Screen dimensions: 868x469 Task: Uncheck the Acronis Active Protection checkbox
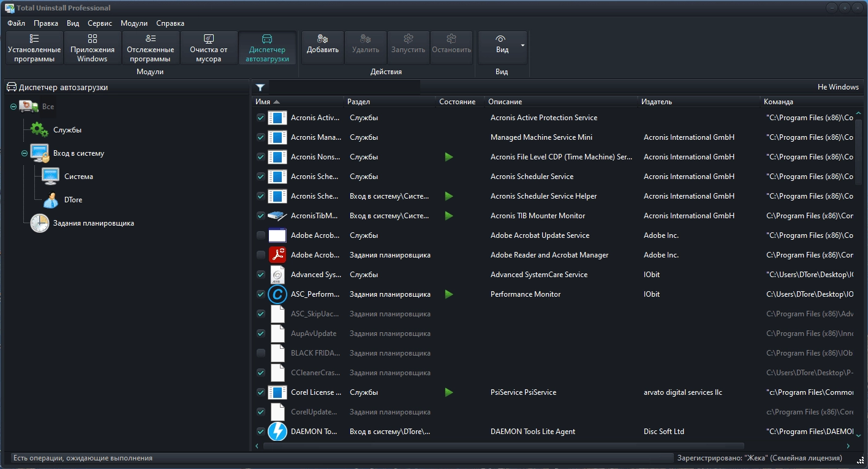pyautogui.click(x=260, y=118)
